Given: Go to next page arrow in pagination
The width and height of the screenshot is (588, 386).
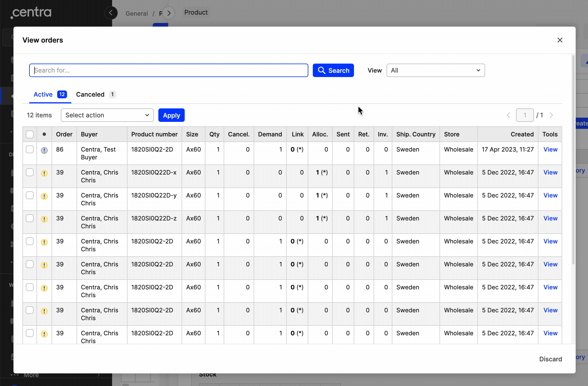Looking at the screenshot, I should [x=551, y=115].
